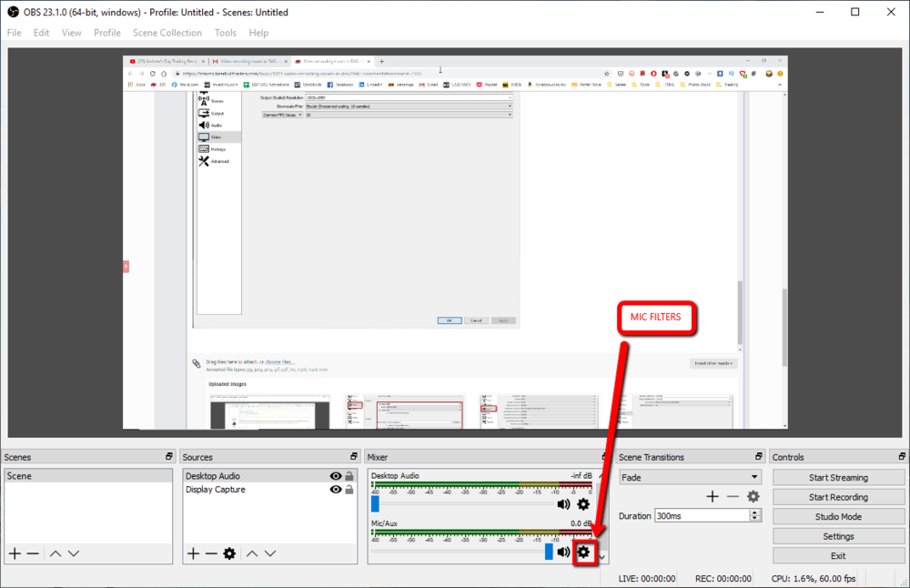Add a scene transition with plus icon
The height and width of the screenshot is (588, 910).
(713, 496)
